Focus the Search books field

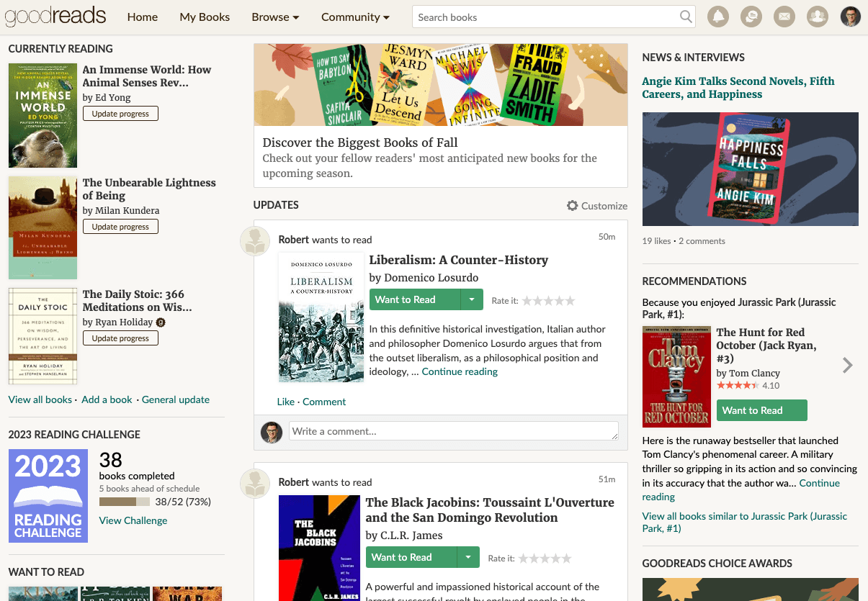pos(545,17)
